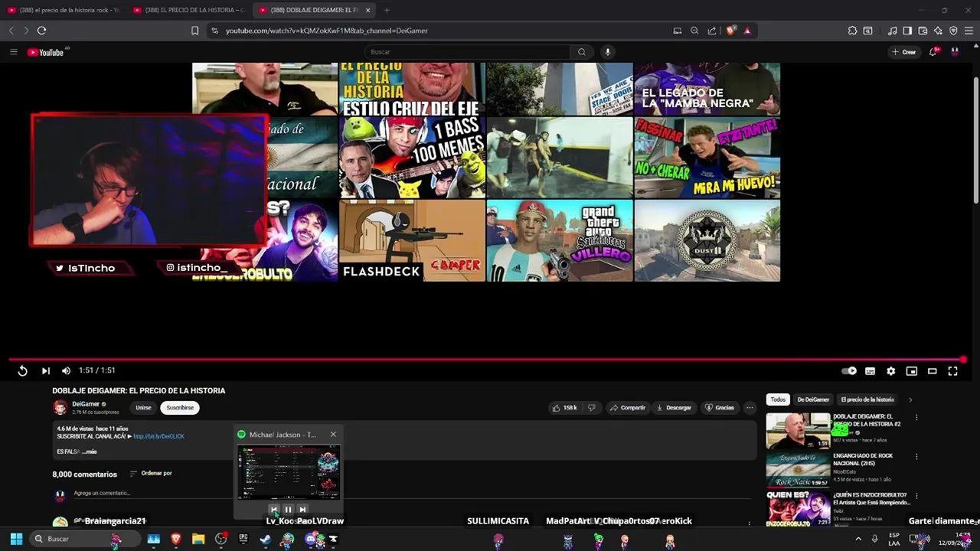Skip to the next video
Image resolution: width=980 pixels, height=551 pixels.
pyautogui.click(x=46, y=371)
